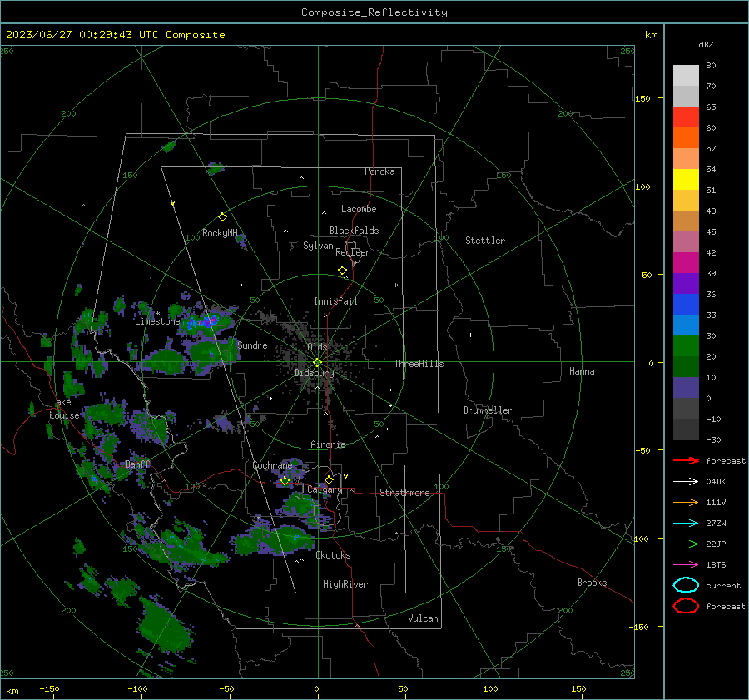Click the Composite_Reflectivity title
The width and height of the screenshot is (749, 700).
click(x=374, y=12)
